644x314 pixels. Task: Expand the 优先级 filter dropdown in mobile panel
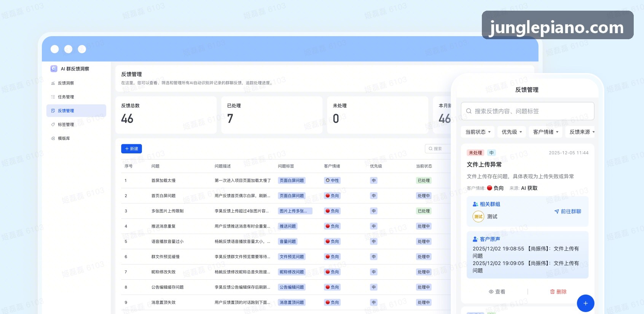[x=512, y=132]
